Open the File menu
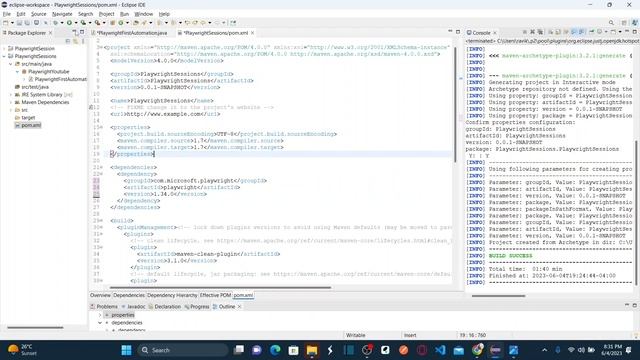 pos(7,14)
